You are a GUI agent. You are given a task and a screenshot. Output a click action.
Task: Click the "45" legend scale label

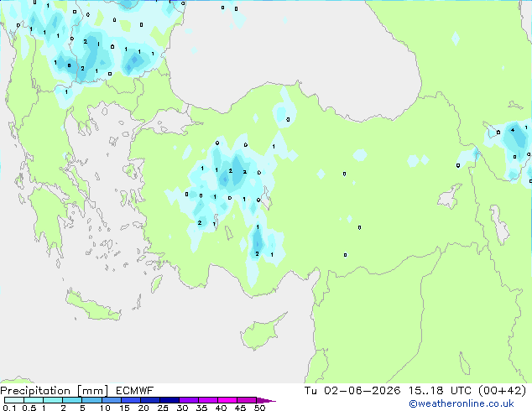coord(240,408)
